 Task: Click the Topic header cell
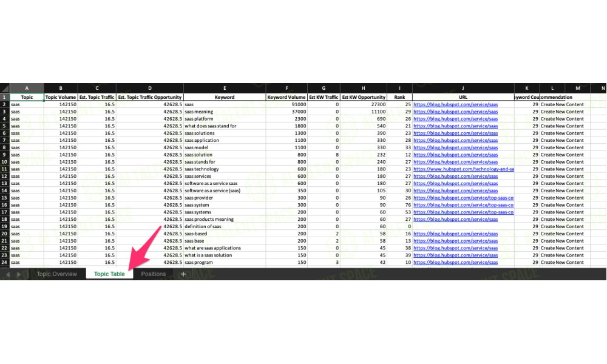27,97
